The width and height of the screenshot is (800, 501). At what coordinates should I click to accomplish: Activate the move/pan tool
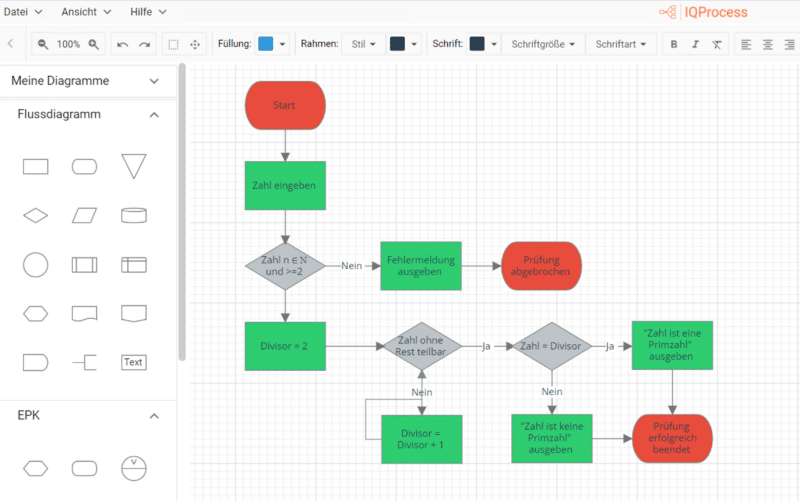tap(195, 44)
